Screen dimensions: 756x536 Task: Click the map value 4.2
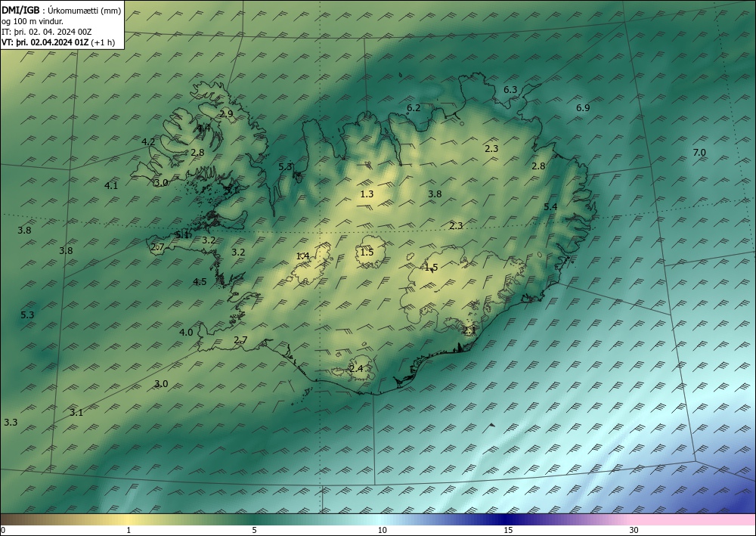pos(148,141)
